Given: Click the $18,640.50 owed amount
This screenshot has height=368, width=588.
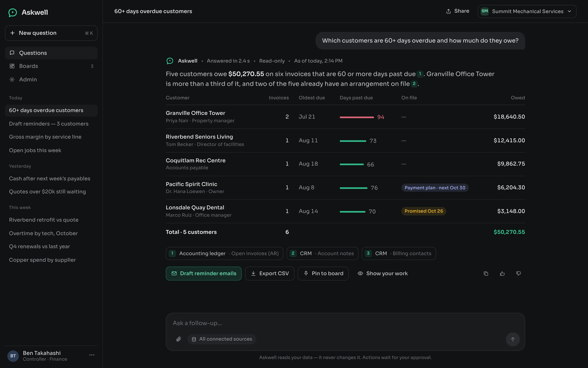Looking at the screenshot, I should [x=509, y=117].
